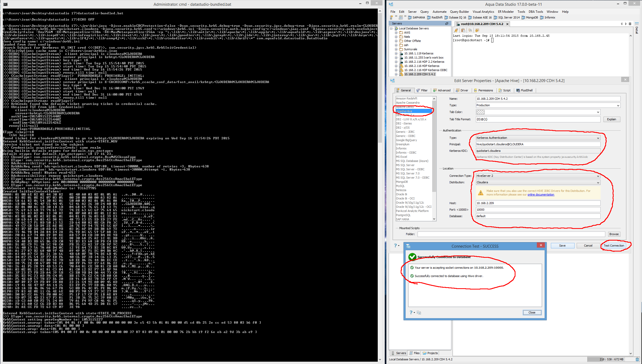Image resolution: width=642 pixels, height=364 pixels.
Task: Expand 10.168.1.119 Kerberos server node
Action: tap(396, 53)
